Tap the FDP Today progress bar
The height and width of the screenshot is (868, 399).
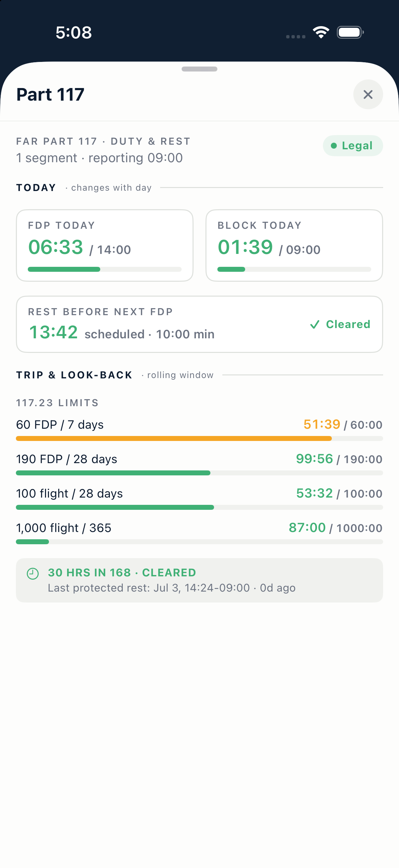coord(105,269)
